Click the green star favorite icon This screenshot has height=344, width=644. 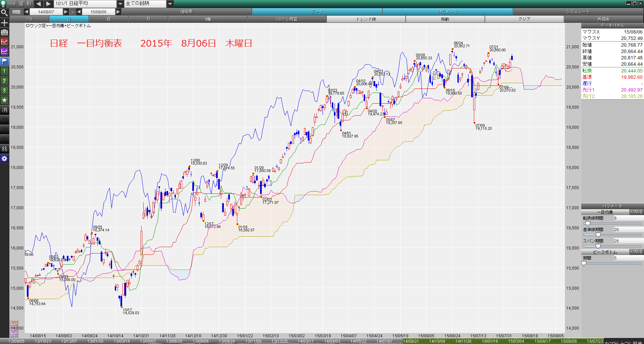(4, 100)
